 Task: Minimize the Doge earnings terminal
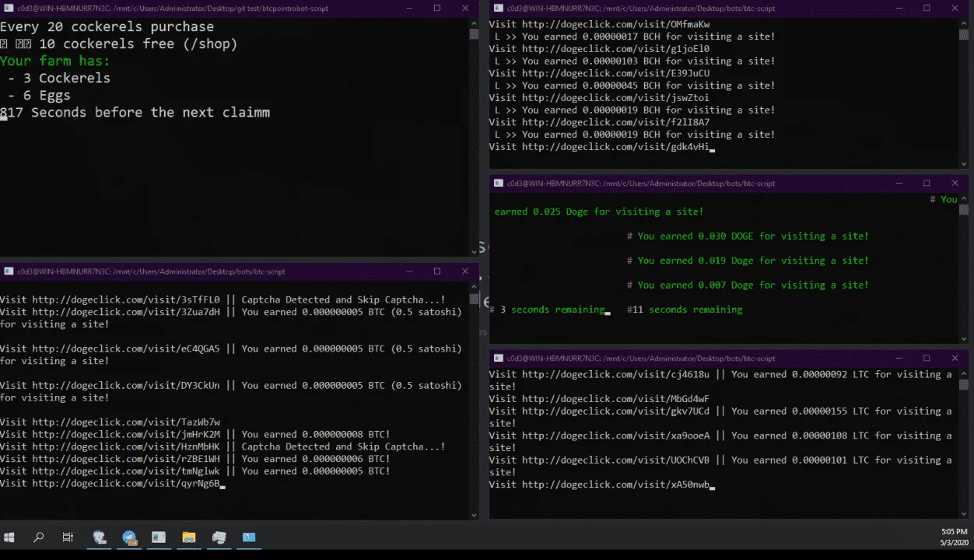click(899, 184)
